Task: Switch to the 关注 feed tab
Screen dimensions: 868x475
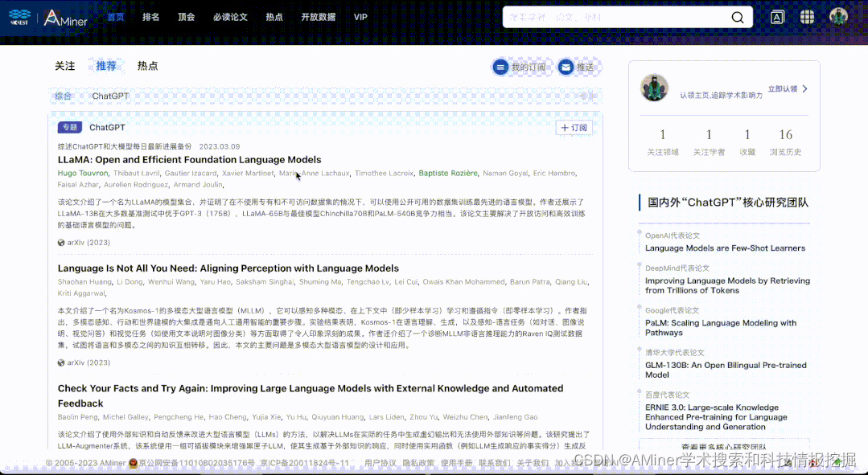Action: (65, 66)
